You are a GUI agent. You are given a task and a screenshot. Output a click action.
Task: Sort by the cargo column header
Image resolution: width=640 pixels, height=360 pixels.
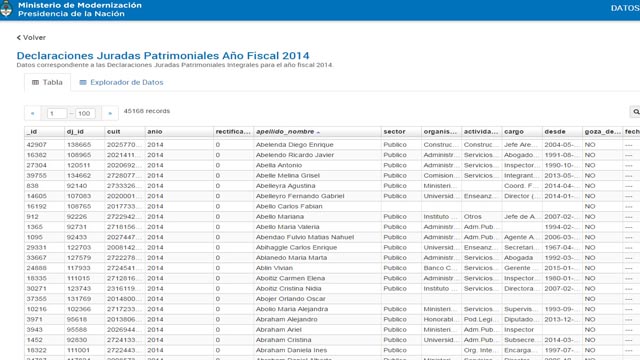[522, 132]
